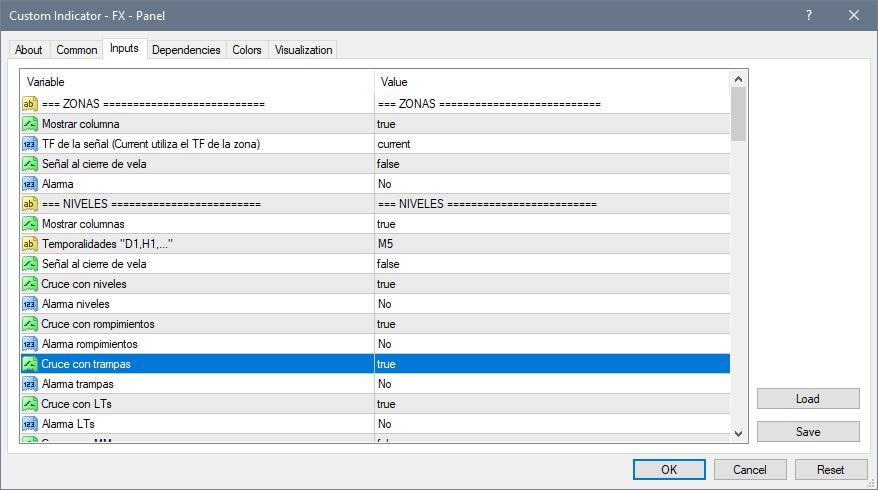Screen dimensions: 878x490
Task: Click the Save button
Action: [x=808, y=432]
